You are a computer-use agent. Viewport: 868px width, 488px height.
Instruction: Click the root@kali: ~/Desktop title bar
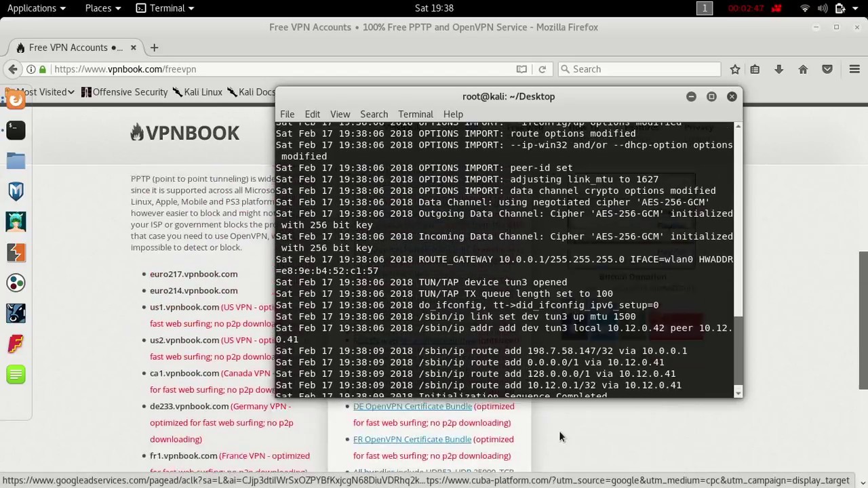[x=509, y=96]
